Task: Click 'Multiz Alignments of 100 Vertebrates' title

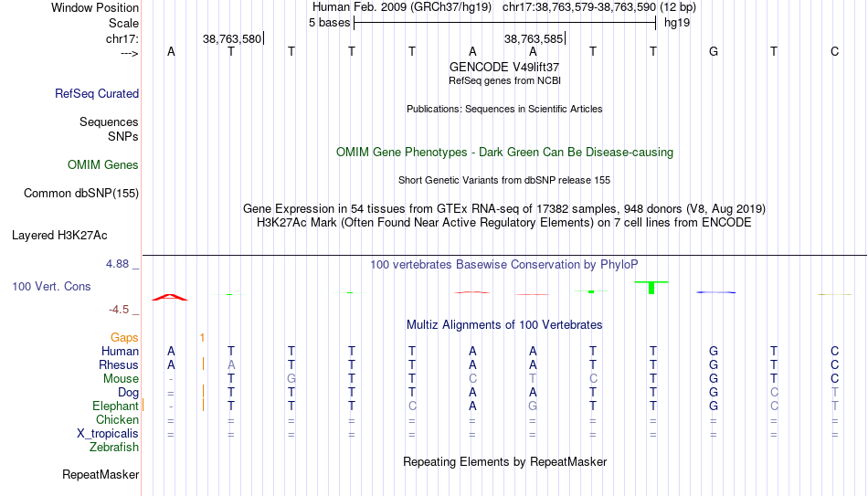Action: point(504,325)
